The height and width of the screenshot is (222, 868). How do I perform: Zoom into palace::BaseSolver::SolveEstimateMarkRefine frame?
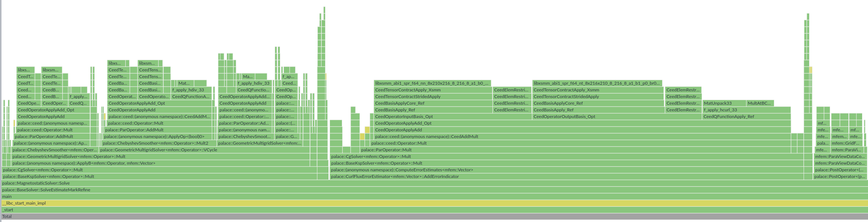click(x=434, y=190)
